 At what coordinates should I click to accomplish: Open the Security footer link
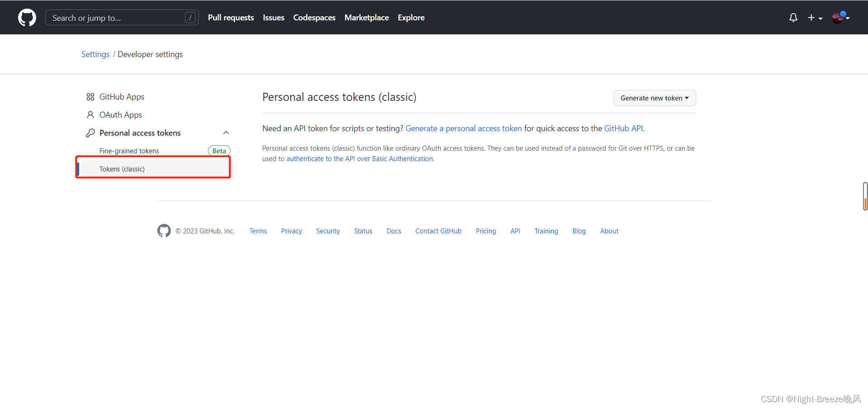click(x=328, y=231)
